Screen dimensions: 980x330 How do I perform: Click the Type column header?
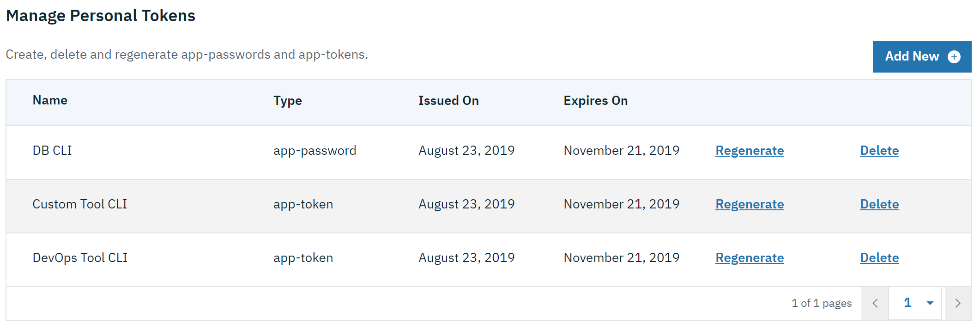tap(288, 101)
